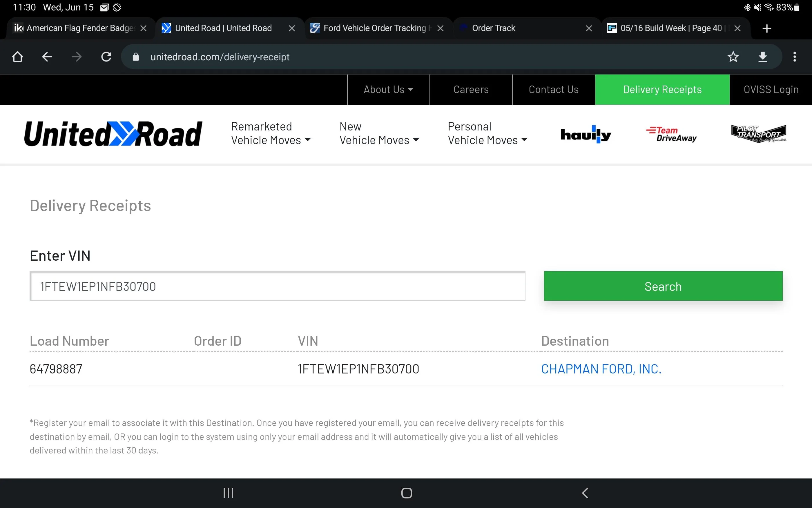Expand About Us dropdown menu
812x508 pixels.
click(388, 89)
